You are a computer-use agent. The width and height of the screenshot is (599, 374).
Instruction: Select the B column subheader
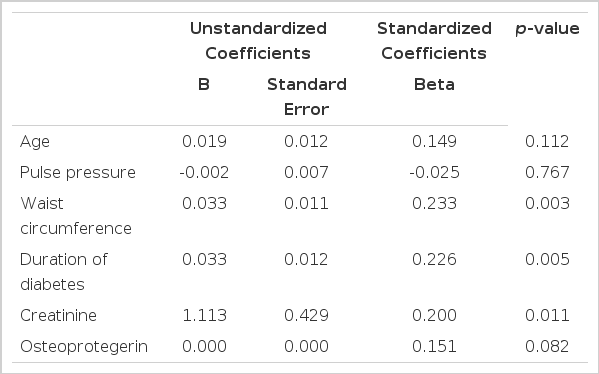pos(204,84)
